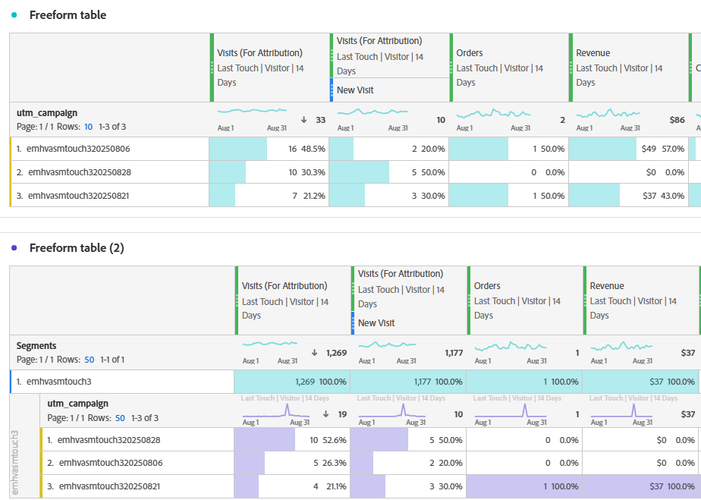This screenshot has height=500, width=701.
Task: Click the Freeform table (2) panel title
Action: click(76, 247)
